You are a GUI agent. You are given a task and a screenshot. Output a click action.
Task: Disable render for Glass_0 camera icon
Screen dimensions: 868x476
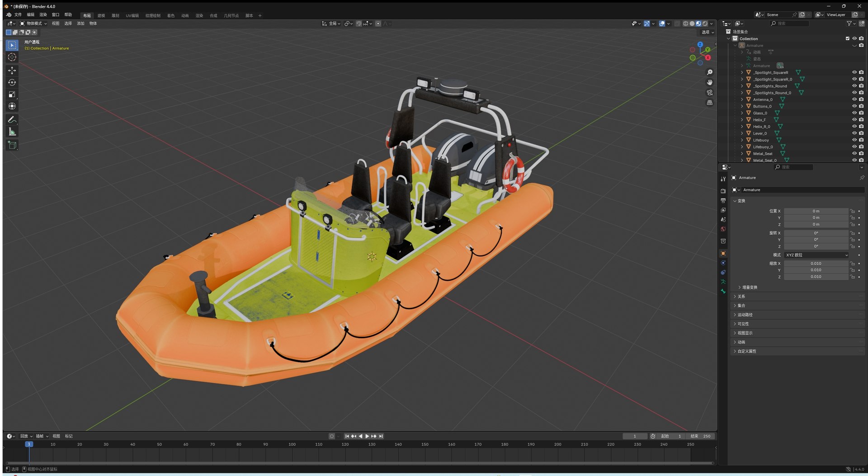861,113
